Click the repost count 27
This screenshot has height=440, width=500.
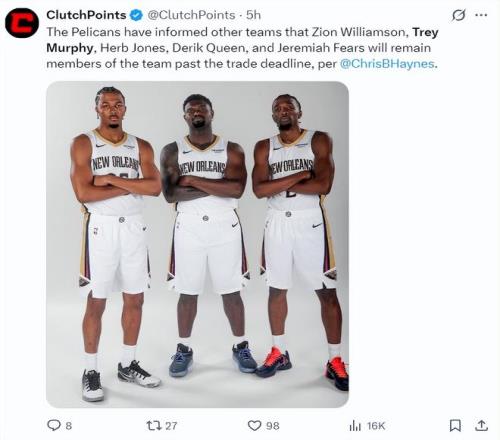coord(171,426)
